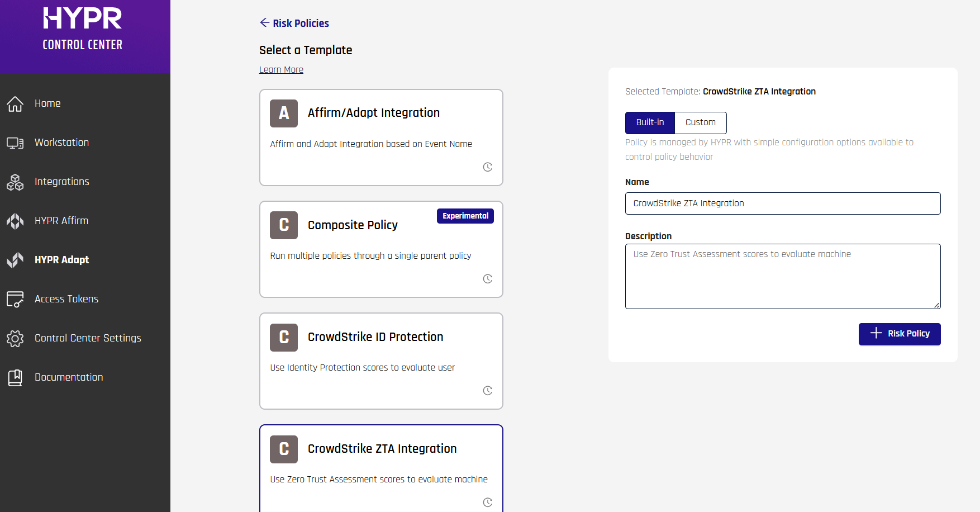
Task: Open Access Tokens via its card icon
Action: coord(15,300)
